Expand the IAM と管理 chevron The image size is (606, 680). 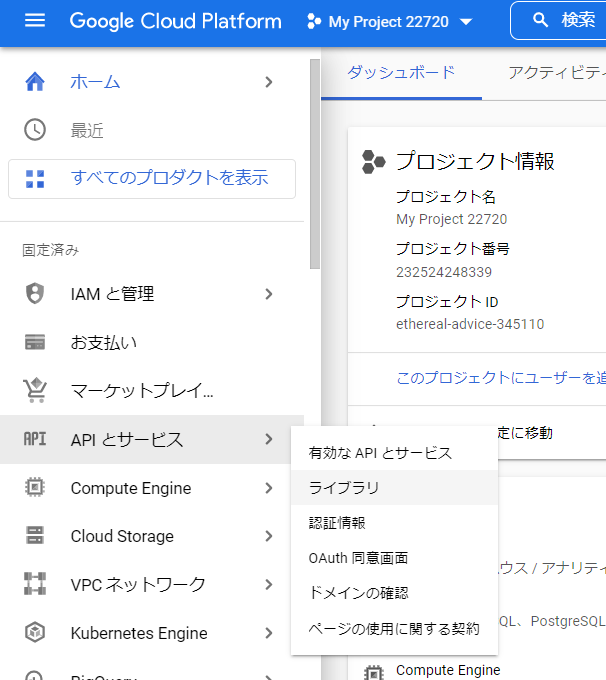pos(269,294)
